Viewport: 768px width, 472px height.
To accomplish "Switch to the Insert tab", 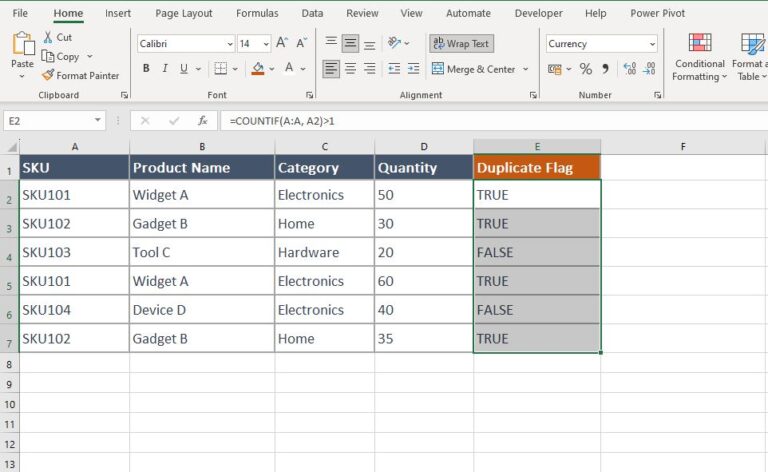I will 118,13.
